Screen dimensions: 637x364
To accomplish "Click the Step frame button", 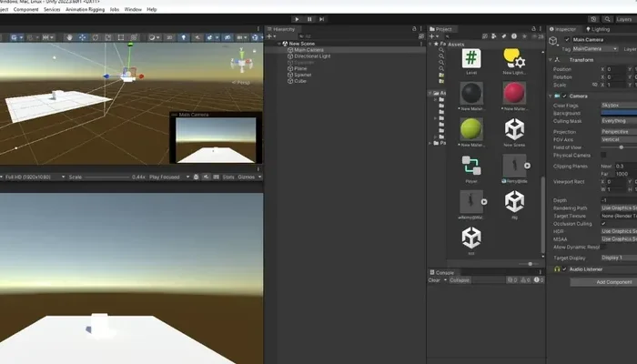I will 322,19.
